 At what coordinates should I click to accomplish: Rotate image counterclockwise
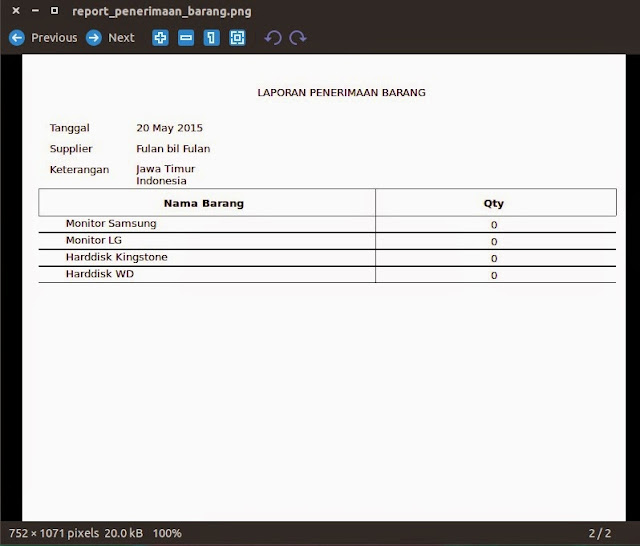(x=273, y=38)
